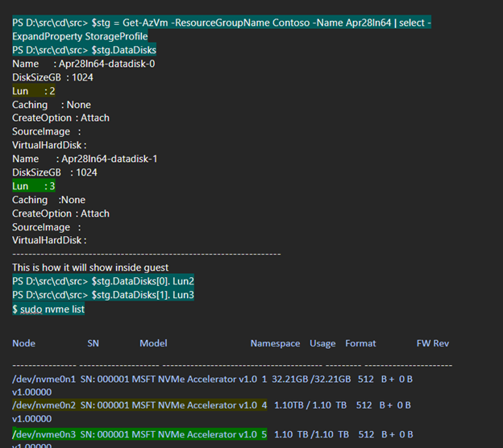Click the 'SourceImage :' line under datadisk-1
Screen dimensions: 503x448
tap(47, 227)
